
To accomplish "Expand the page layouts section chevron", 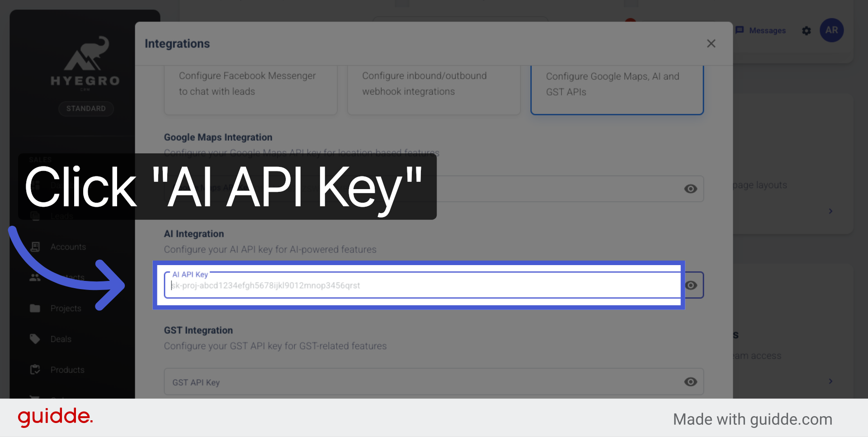I will coord(830,211).
